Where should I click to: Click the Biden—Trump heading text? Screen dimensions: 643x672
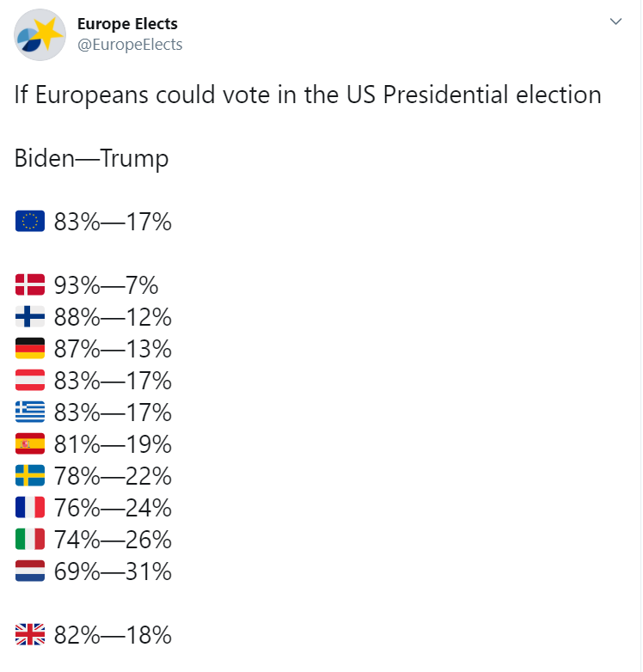91,159
